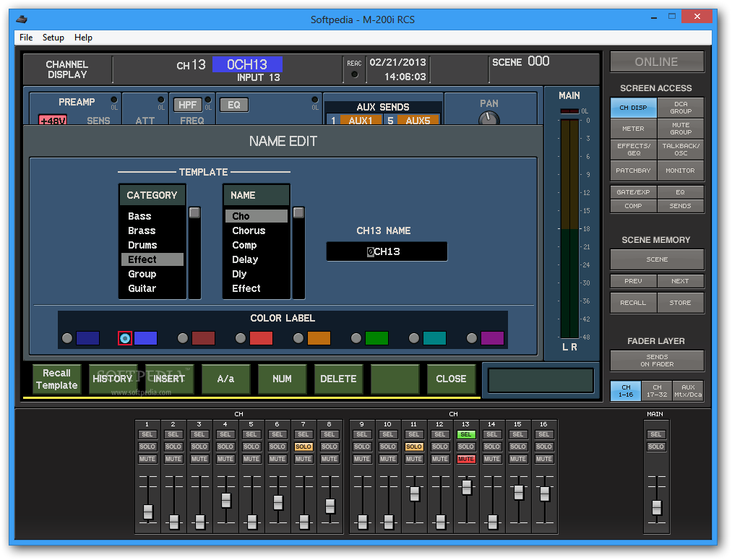Open the Setup menu
This screenshot has width=732, height=560.
point(53,38)
